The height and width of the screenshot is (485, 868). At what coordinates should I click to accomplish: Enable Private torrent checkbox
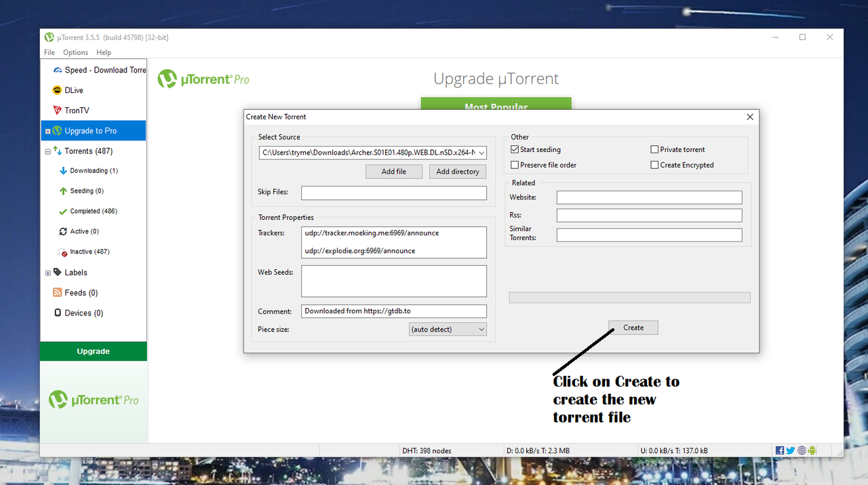tap(654, 149)
